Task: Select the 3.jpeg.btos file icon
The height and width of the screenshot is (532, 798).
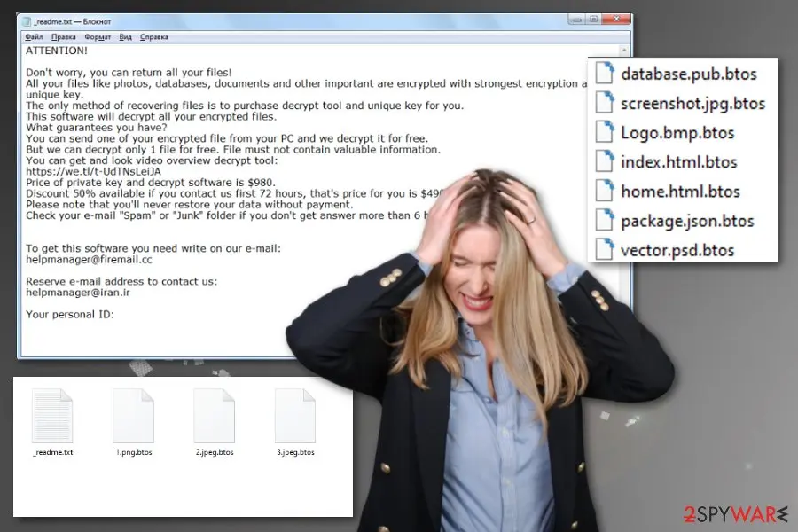Action: click(x=295, y=416)
